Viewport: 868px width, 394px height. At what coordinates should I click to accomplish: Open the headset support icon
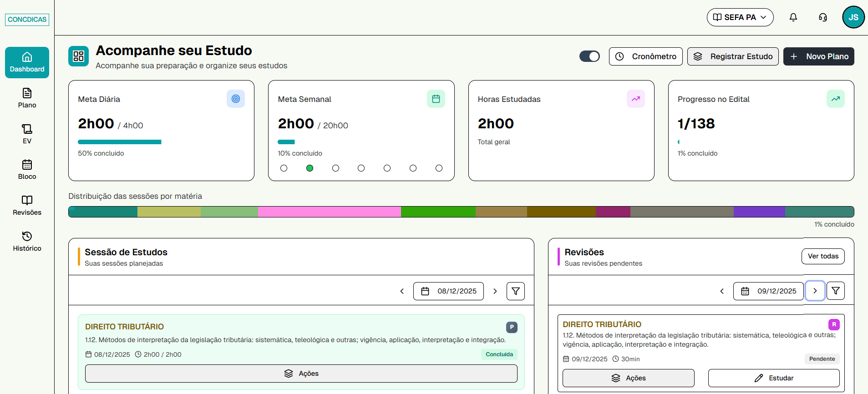(x=823, y=17)
